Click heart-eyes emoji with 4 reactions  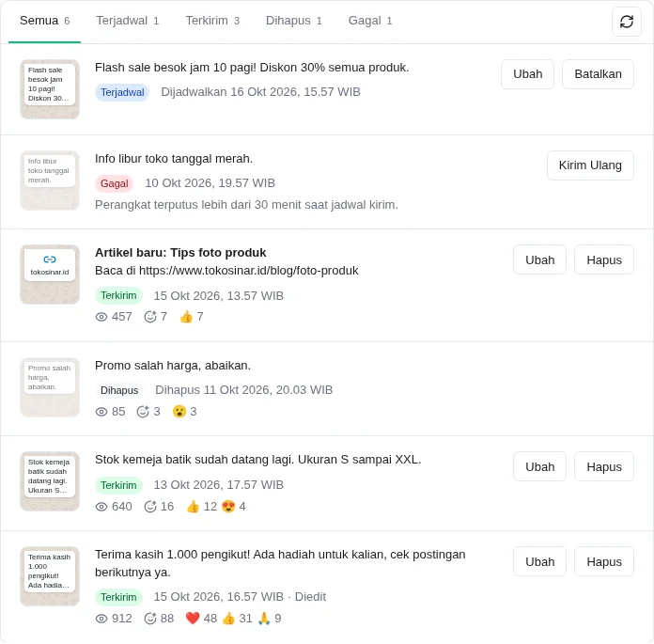point(228,507)
